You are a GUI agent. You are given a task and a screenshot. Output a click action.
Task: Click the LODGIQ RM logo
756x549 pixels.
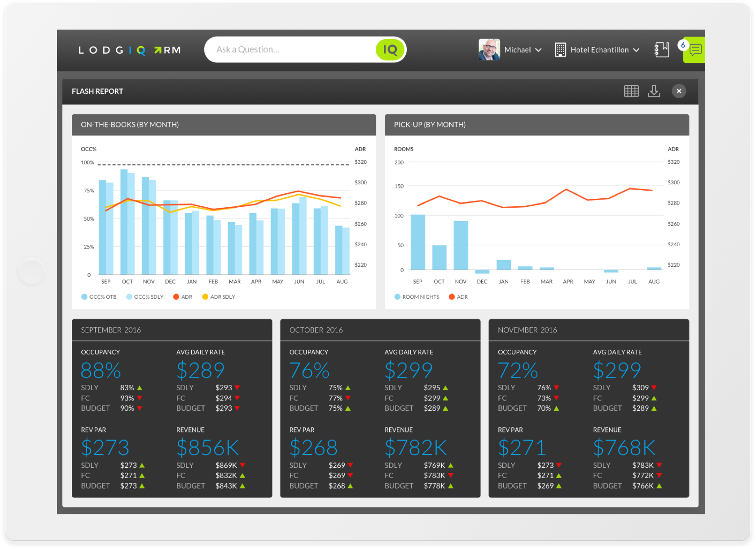point(129,50)
